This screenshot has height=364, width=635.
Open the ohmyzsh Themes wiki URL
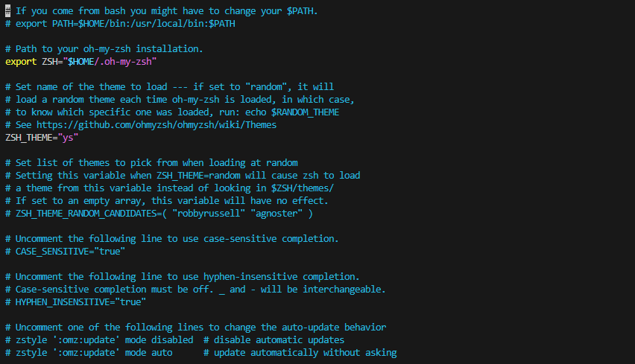157,125
